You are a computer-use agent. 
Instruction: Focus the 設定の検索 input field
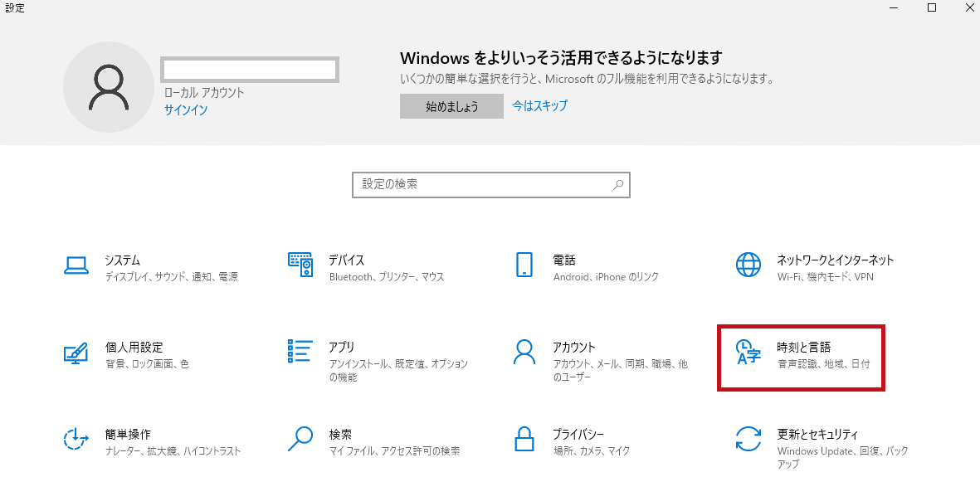(x=491, y=185)
